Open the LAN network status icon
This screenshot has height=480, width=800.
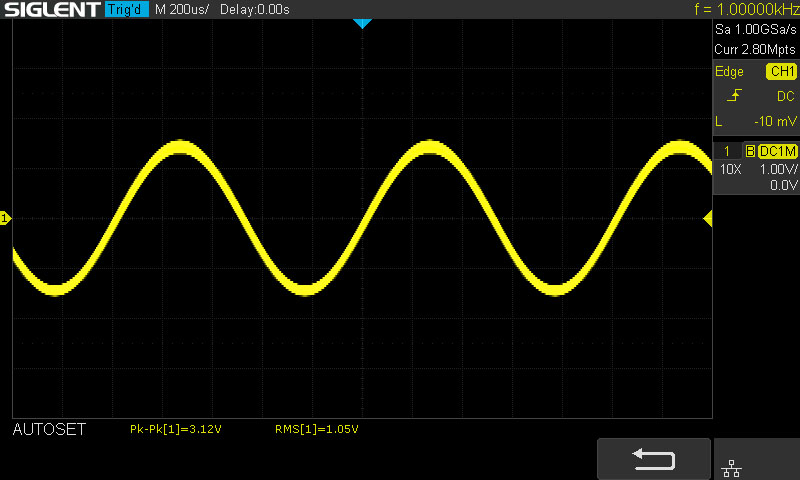pyautogui.click(x=731, y=468)
